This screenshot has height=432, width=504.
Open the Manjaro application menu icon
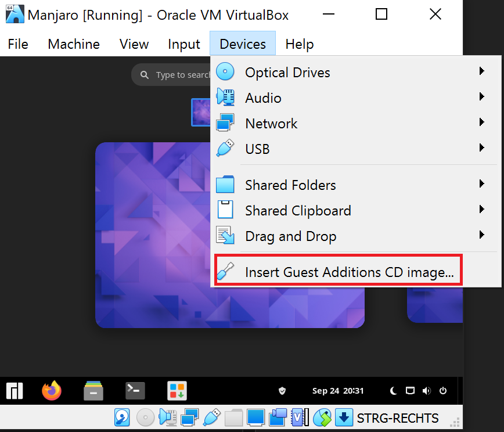click(15, 391)
